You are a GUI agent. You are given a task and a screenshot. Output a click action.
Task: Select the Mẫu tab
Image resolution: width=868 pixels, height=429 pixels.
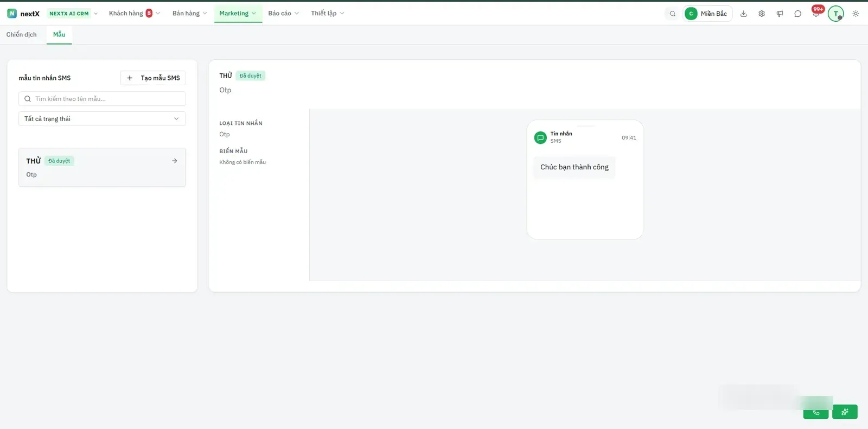click(59, 34)
